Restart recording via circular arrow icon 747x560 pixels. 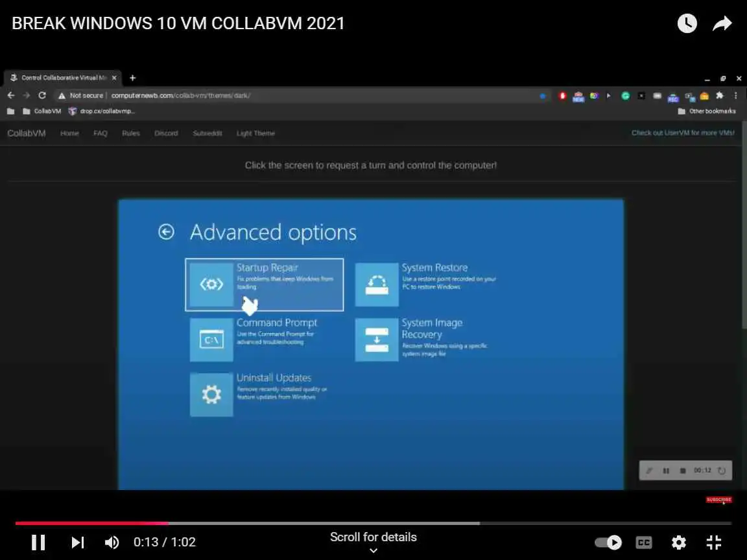[722, 471]
